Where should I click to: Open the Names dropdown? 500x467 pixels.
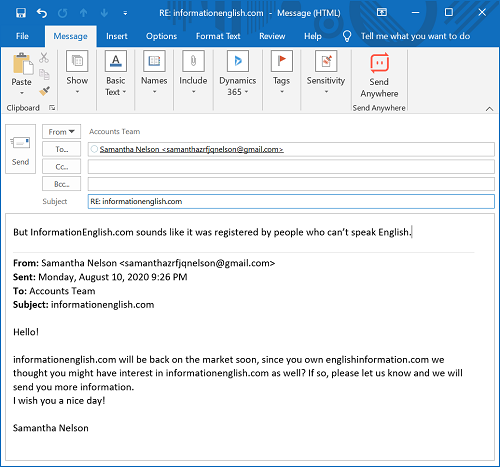pos(154,73)
